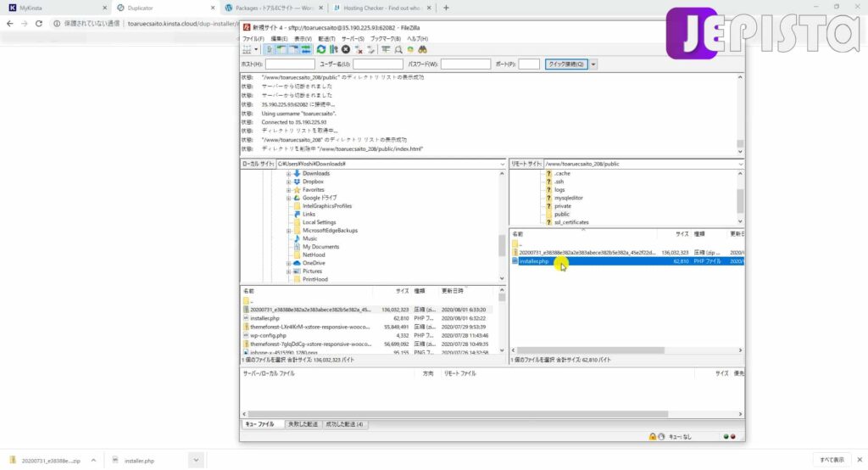Refresh the file and folder lists

321,50
